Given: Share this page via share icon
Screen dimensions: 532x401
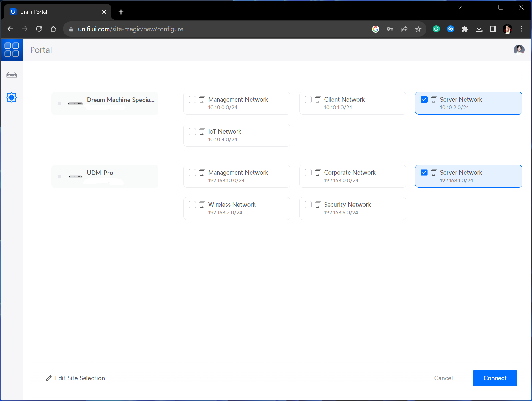Looking at the screenshot, I should pyautogui.click(x=404, y=29).
